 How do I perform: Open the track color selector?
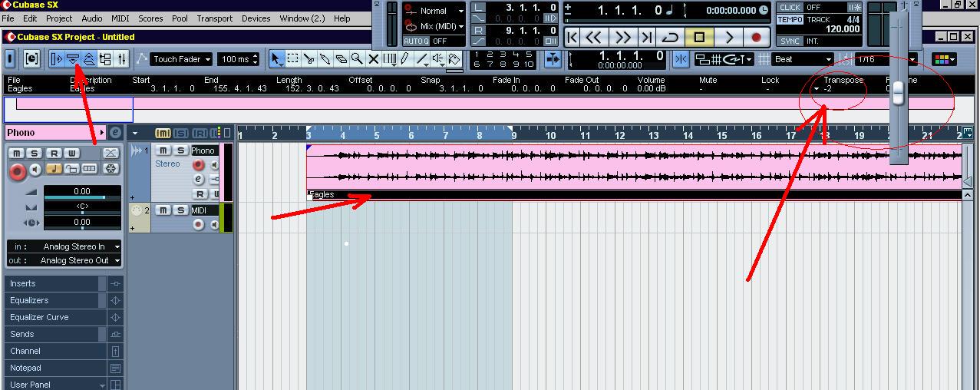pyautogui.click(x=943, y=59)
